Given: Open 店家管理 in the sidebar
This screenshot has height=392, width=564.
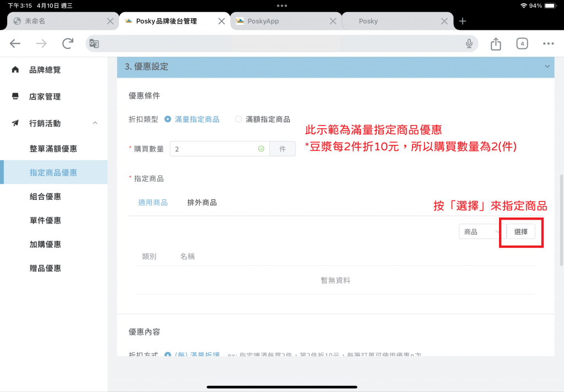Looking at the screenshot, I should (45, 96).
